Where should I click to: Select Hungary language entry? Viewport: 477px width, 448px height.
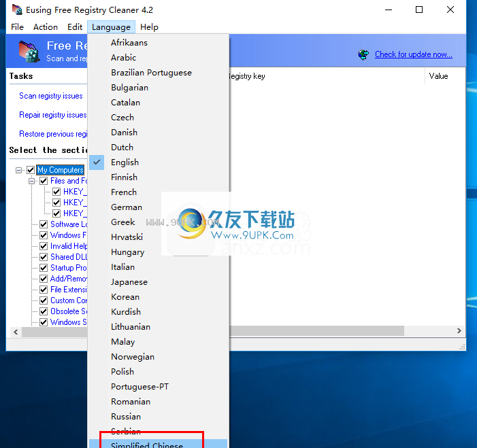pos(158,252)
